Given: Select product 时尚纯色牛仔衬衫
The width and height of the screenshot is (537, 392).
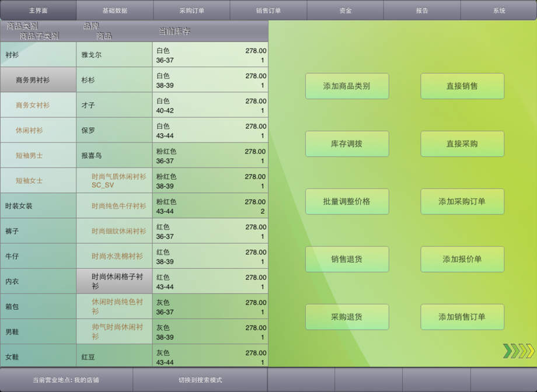Looking at the screenshot, I should (x=118, y=206).
